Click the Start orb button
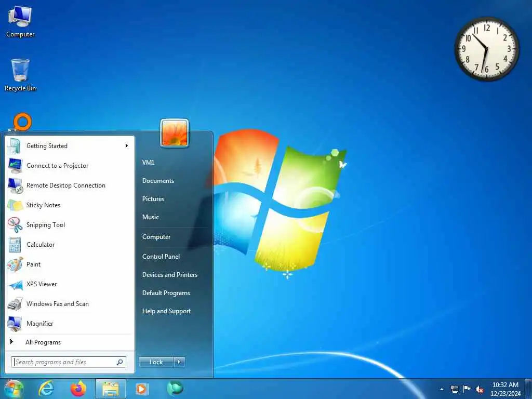The width and height of the screenshot is (532, 399). coord(14,389)
